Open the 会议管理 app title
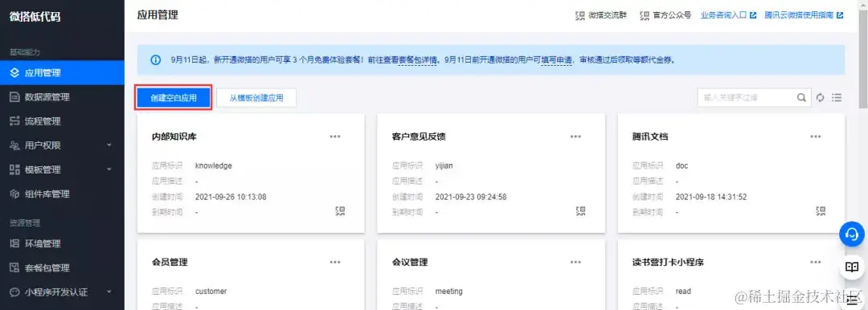The height and width of the screenshot is (310, 868). pyautogui.click(x=410, y=262)
